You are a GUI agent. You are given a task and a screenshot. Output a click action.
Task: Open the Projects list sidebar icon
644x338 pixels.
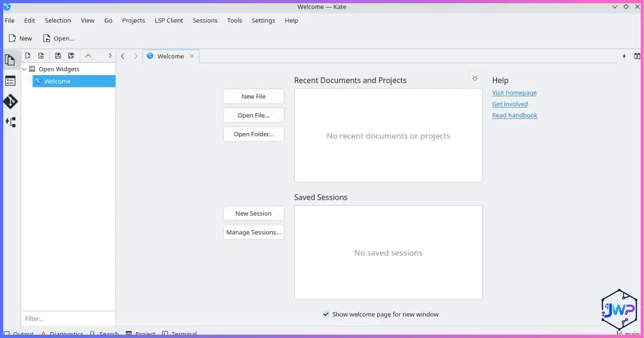[10, 81]
